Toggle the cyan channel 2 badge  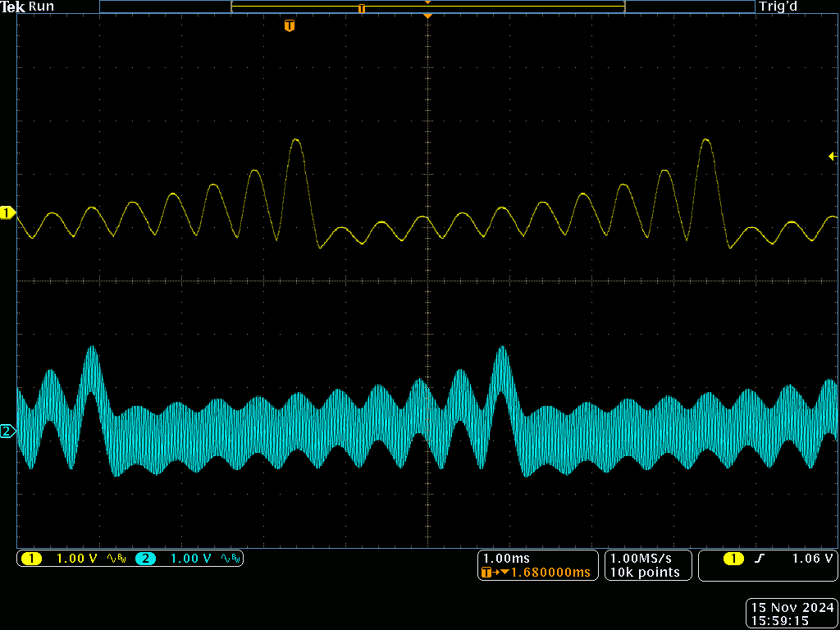pos(145,559)
